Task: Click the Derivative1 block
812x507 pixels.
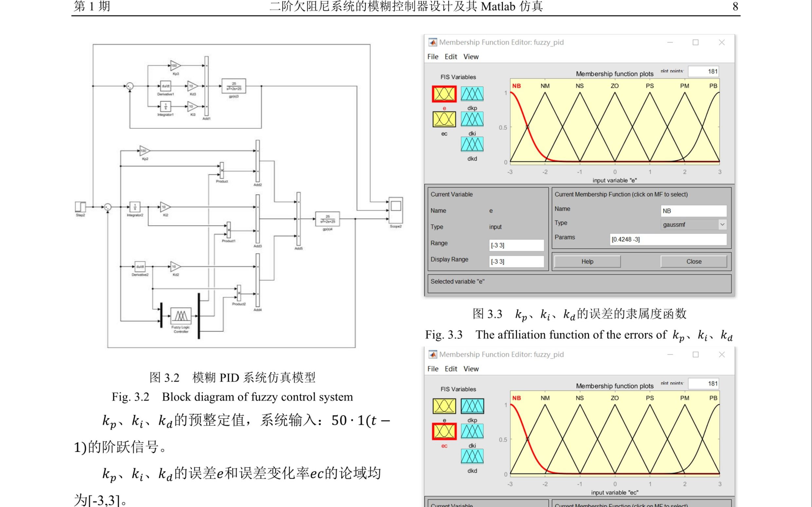Action: coord(165,86)
